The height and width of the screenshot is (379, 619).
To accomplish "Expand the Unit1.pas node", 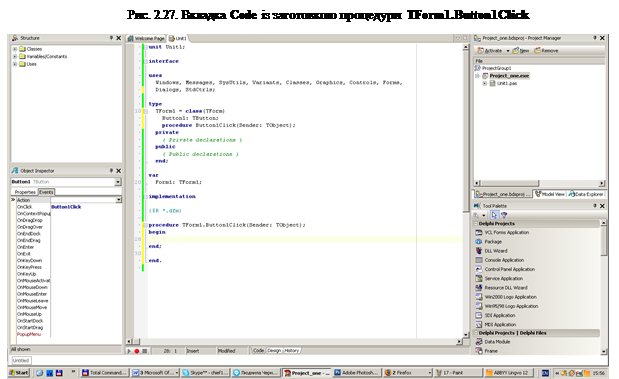I will tap(484, 83).
